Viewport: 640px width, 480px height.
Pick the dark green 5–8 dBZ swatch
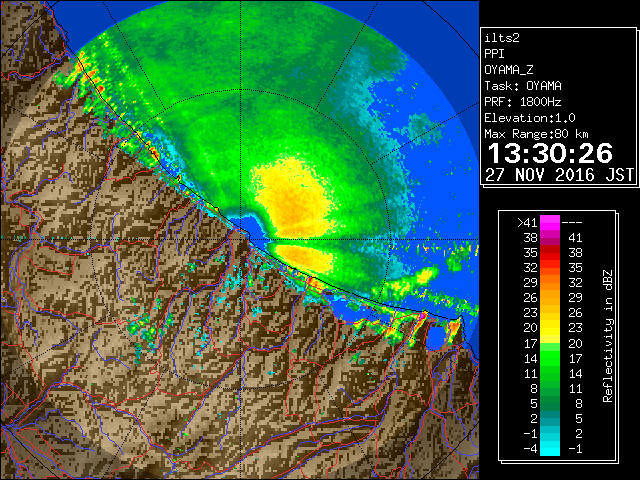pyautogui.click(x=550, y=404)
